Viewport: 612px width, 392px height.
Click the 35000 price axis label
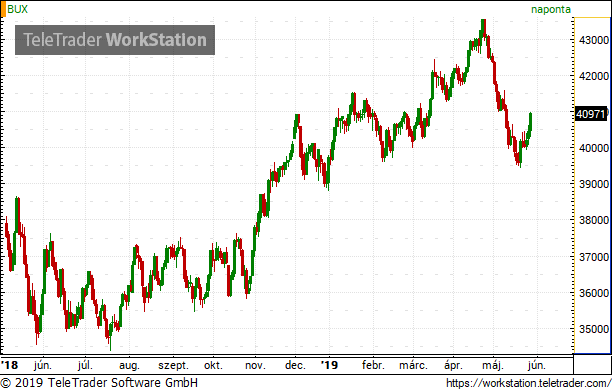tap(594, 329)
